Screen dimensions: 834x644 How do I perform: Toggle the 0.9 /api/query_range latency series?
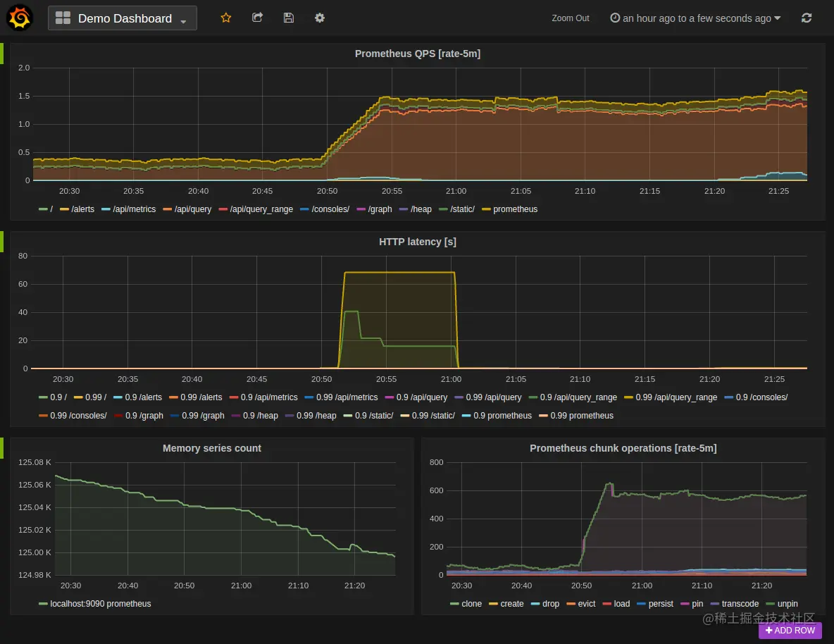(578, 397)
